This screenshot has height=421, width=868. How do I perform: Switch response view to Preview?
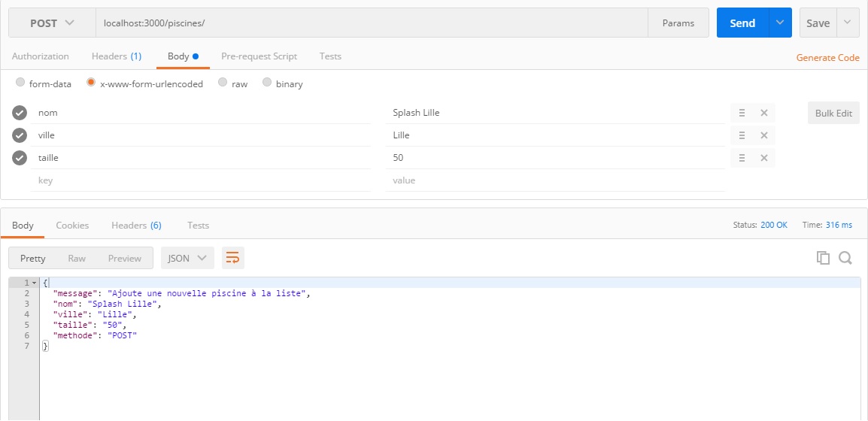click(125, 259)
